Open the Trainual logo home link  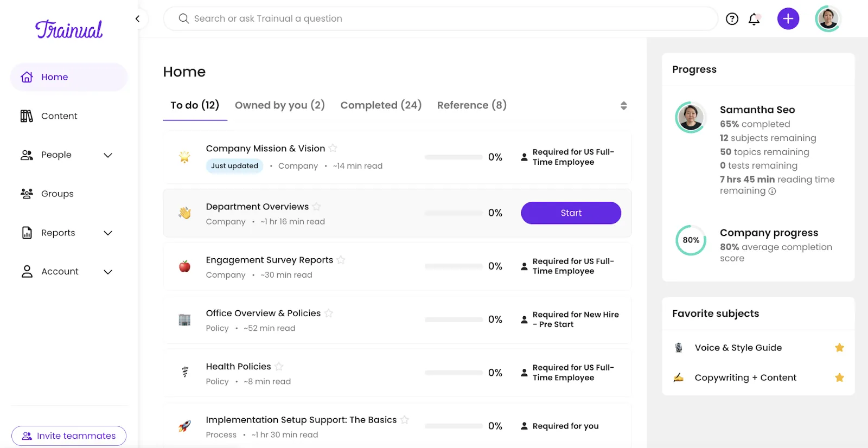(x=69, y=29)
